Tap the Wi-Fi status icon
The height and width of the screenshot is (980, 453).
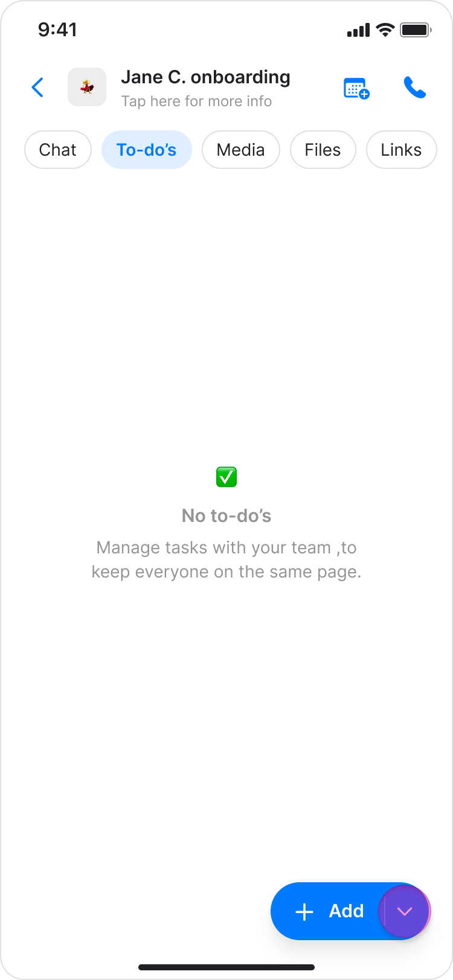[385, 30]
